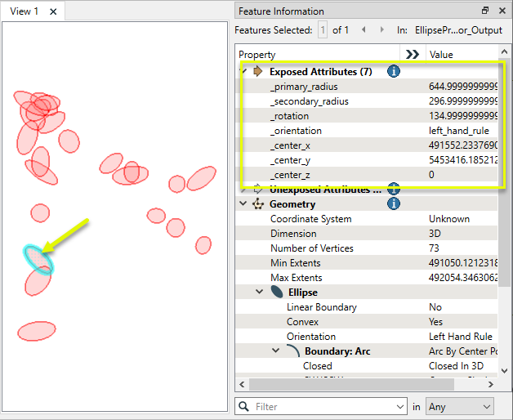Click the Geometry info icon
Image resolution: width=513 pixels, height=420 pixels.
pyautogui.click(x=393, y=203)
